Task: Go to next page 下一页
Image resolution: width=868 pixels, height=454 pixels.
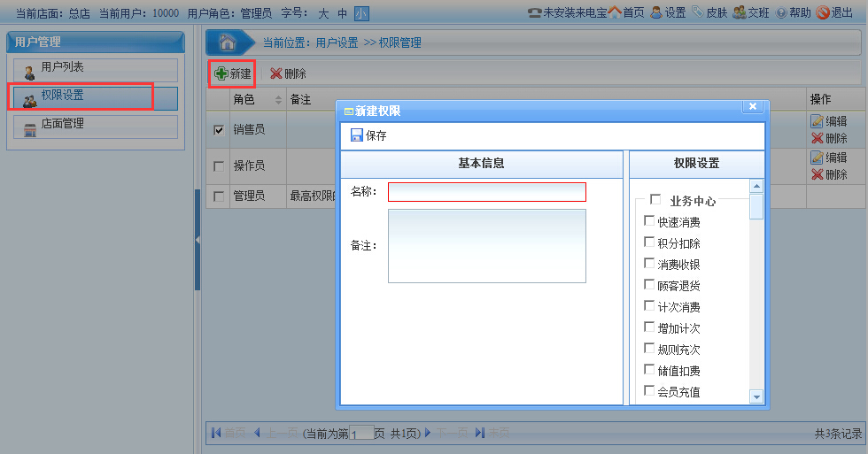Action: [x=446, y=433]
